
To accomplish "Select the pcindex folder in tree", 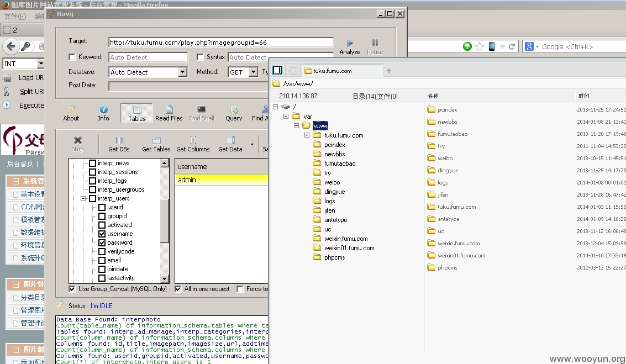I will 335,145.
